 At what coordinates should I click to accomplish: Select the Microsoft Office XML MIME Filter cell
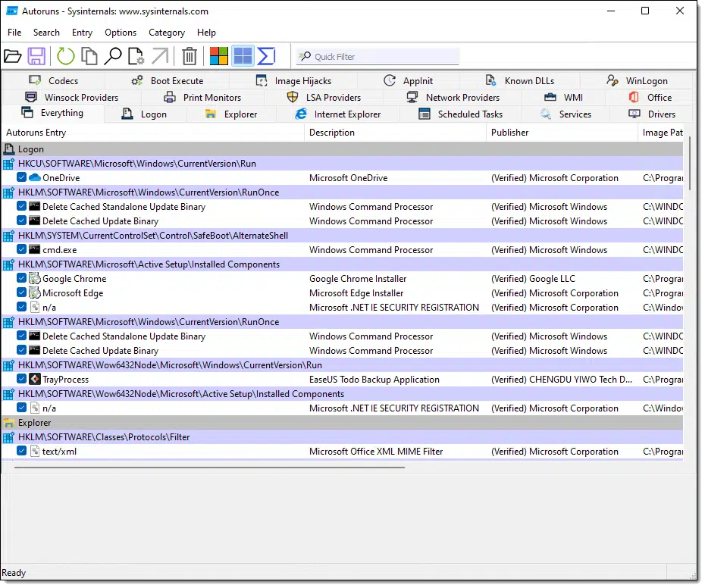(x=376, y=452)
